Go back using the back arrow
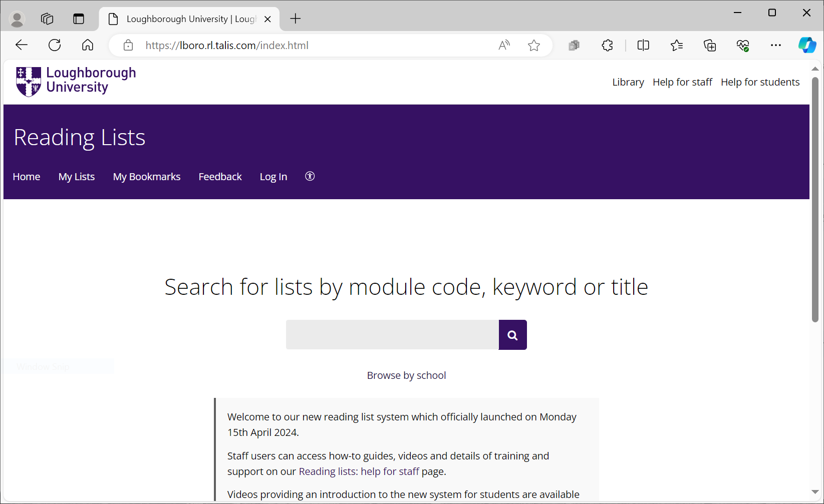This screenshot has height=504, width=824. (22, 45)
